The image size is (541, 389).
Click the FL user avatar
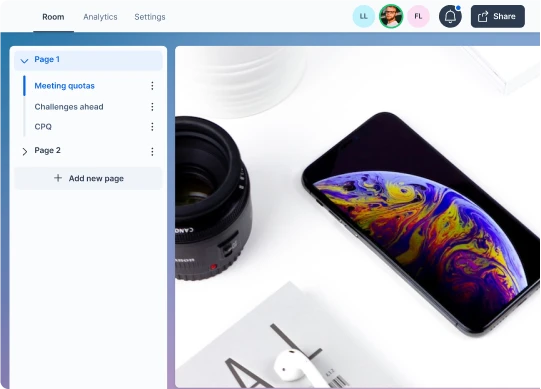click(x=418, y=16)
